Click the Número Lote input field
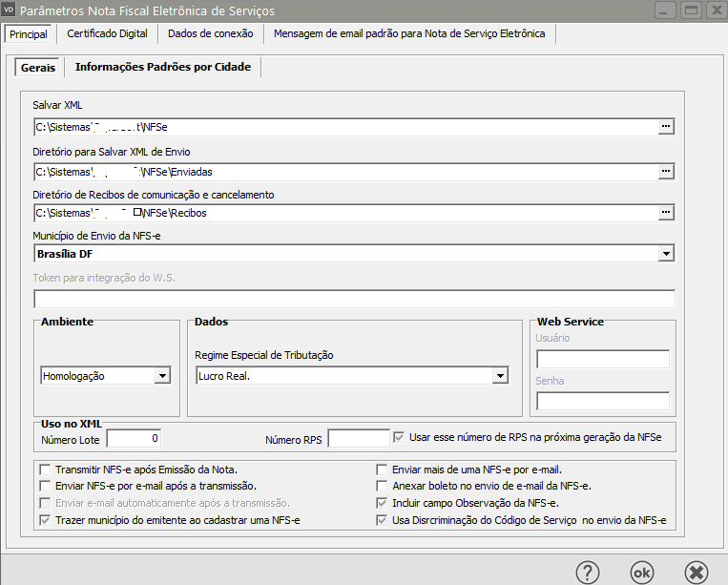Viewport: 728px width, 585px height. click(x=135, y=438)
